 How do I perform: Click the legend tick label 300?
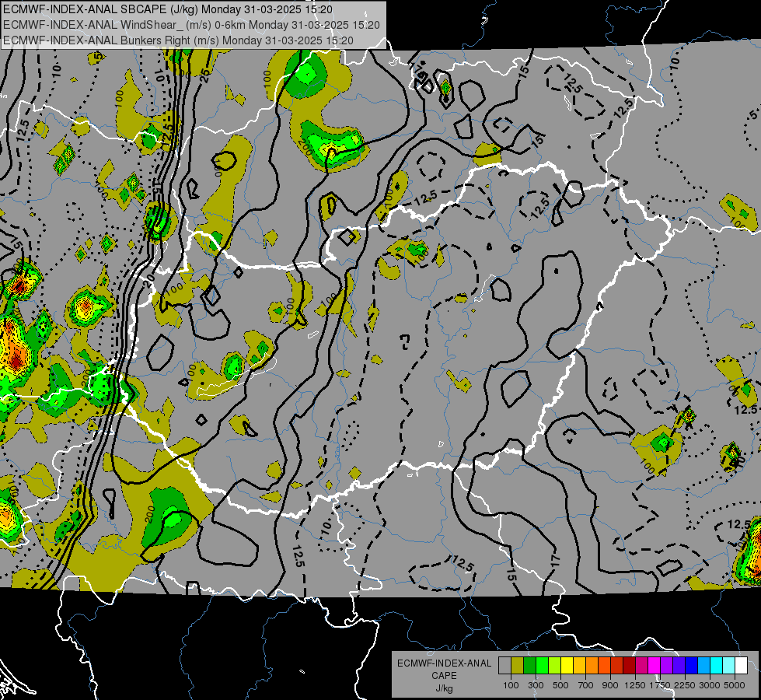coord(536,685)
